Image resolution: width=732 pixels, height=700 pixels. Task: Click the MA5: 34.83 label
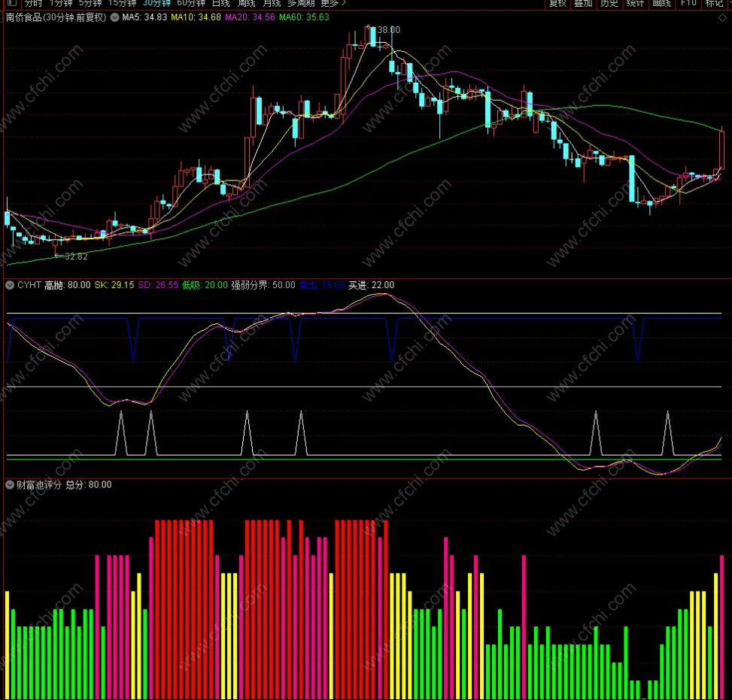144,18
